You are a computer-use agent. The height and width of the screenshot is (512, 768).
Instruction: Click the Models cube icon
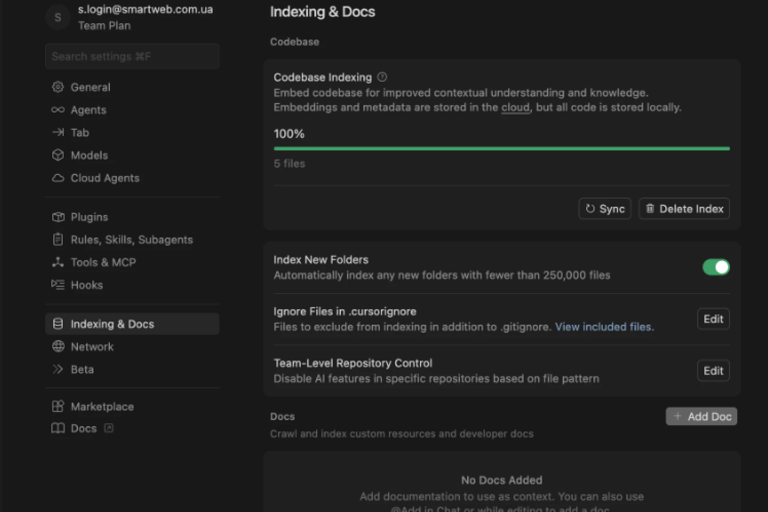[x=58, y=155]
